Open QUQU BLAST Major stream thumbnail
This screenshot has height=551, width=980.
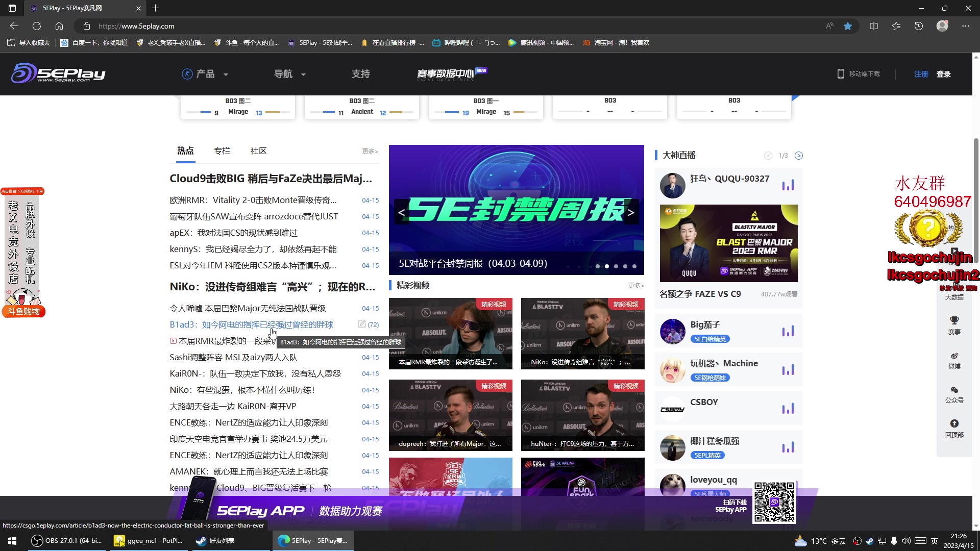click(x=728, y=243)
